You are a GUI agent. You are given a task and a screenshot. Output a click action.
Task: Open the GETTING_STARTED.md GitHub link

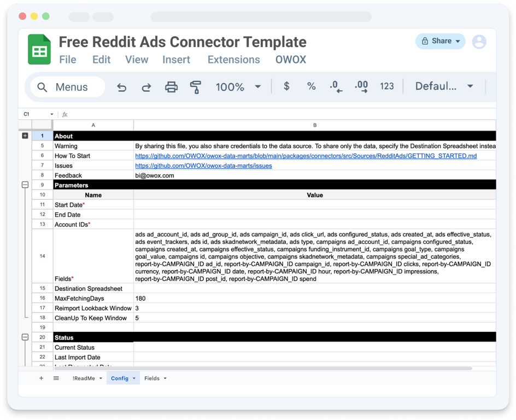(x=306, y=156)
